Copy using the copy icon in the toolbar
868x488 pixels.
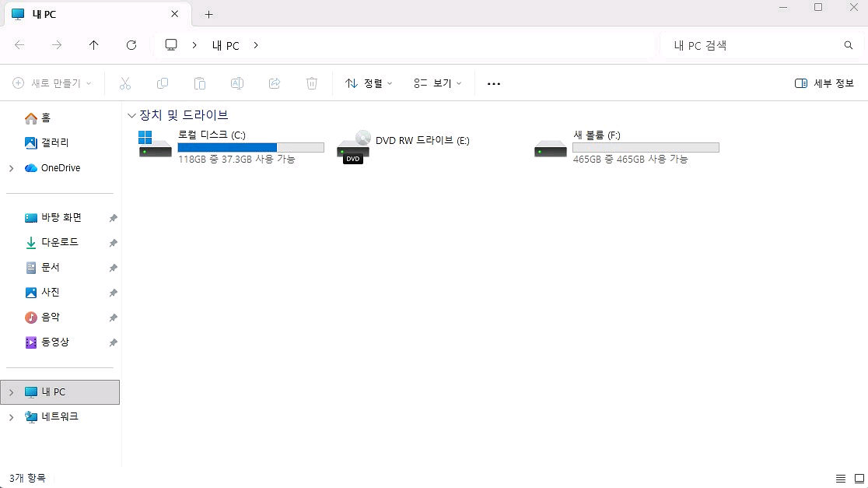163,83
